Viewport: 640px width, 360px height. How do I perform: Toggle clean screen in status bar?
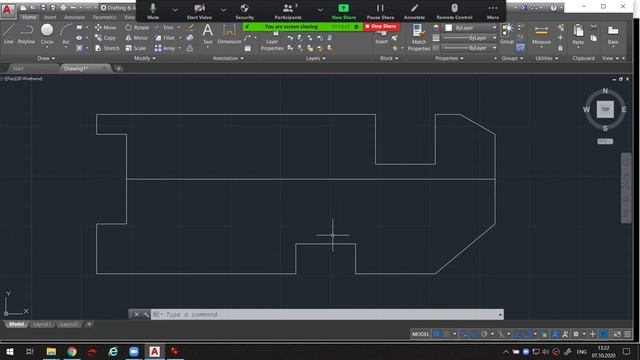tap(617, 334)
